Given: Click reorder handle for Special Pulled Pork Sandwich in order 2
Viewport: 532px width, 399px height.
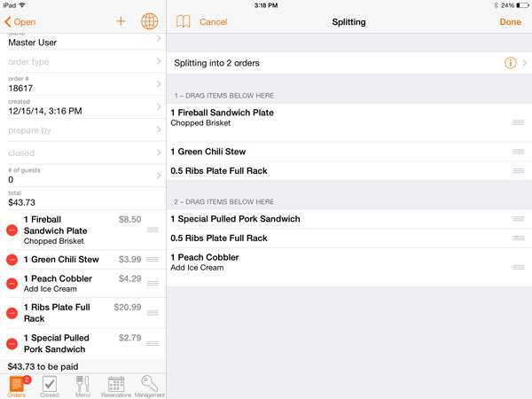Looking at the screenshot, I should (518, 219).
